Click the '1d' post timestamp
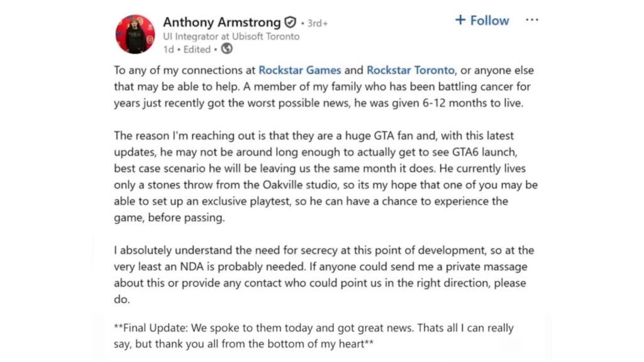 point(169,49)
